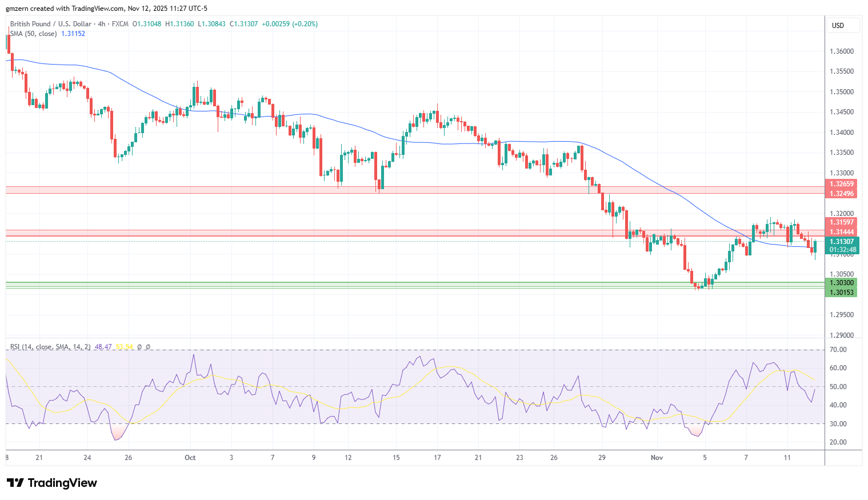Click the RSI moving average value 53.54
This screenshot has height=500, width=868.
pyautogui.click(x=124, y=347)
